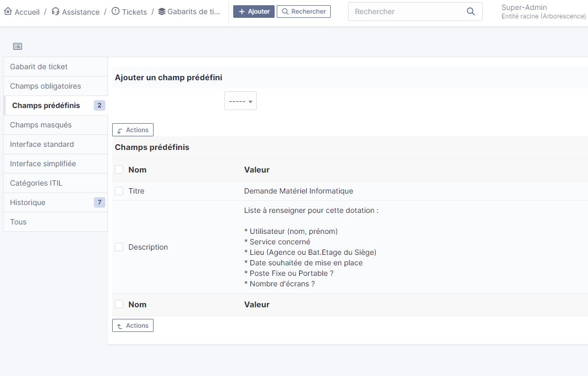Select all rows with the Nom header checkbox
Image resolution: width=588 pixels, height=376 pixels.
(x=119, y=169)
